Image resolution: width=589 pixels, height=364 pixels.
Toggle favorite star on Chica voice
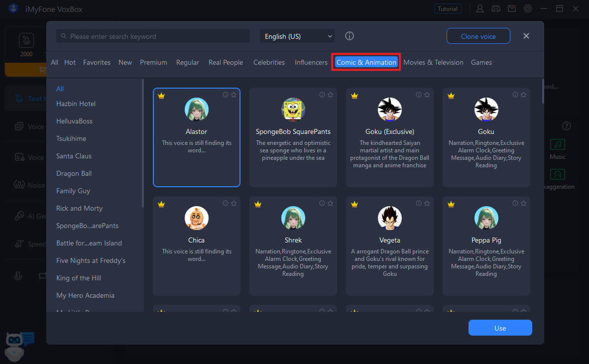(234, 203)
